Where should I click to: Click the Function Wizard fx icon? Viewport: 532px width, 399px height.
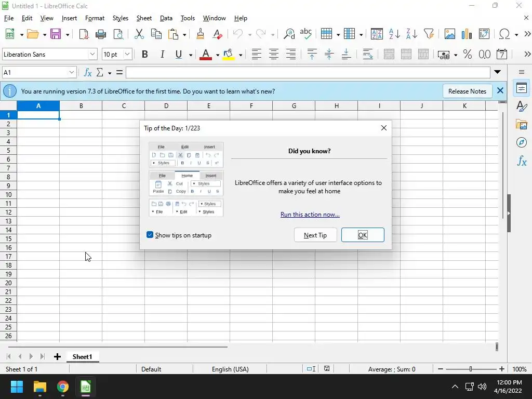pyautogui.click(x=87, y=72)
